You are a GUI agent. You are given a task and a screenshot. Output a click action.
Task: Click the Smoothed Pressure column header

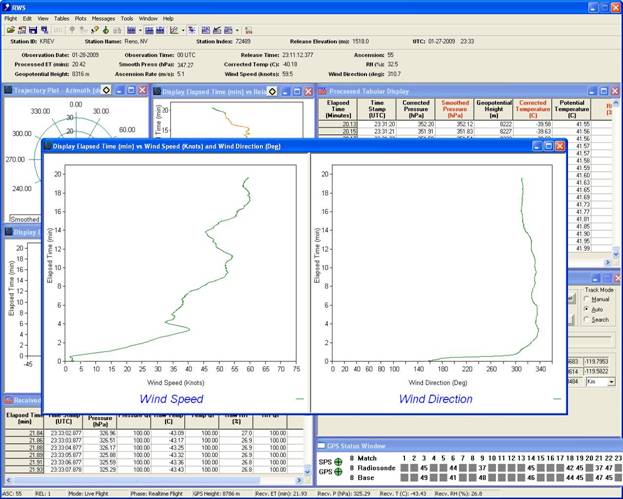tap(455, 109)
